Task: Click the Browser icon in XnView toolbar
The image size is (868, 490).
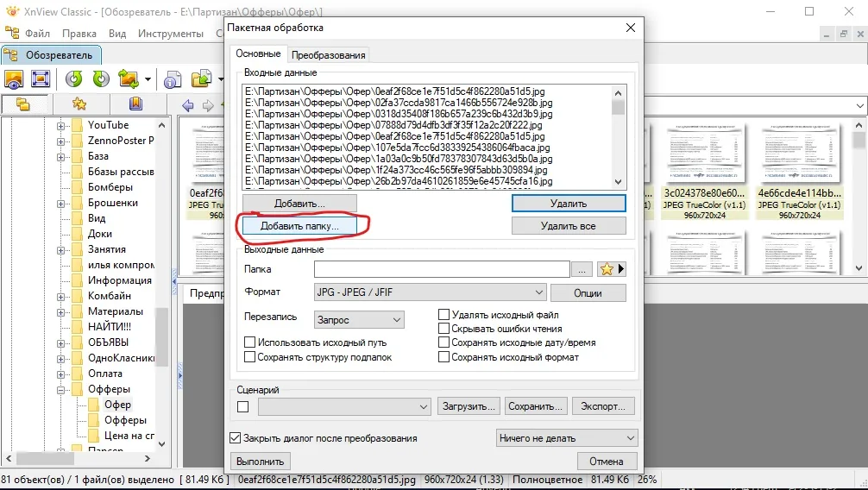Action: (14, 79)
